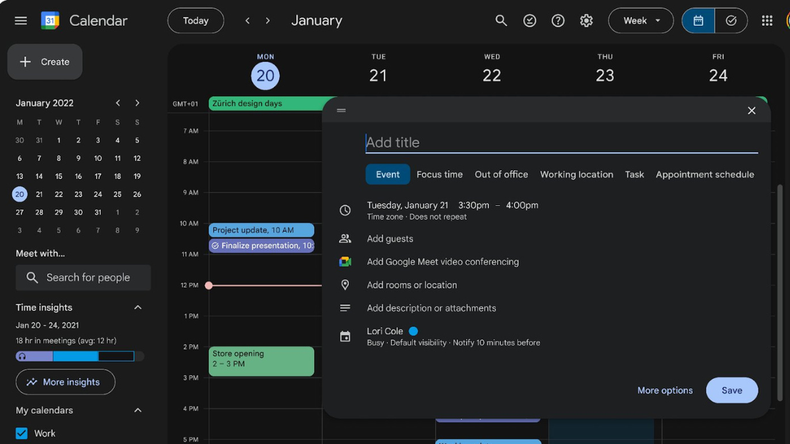
Task: Select the Out of office tab
Action: click(x=501, y=174)
